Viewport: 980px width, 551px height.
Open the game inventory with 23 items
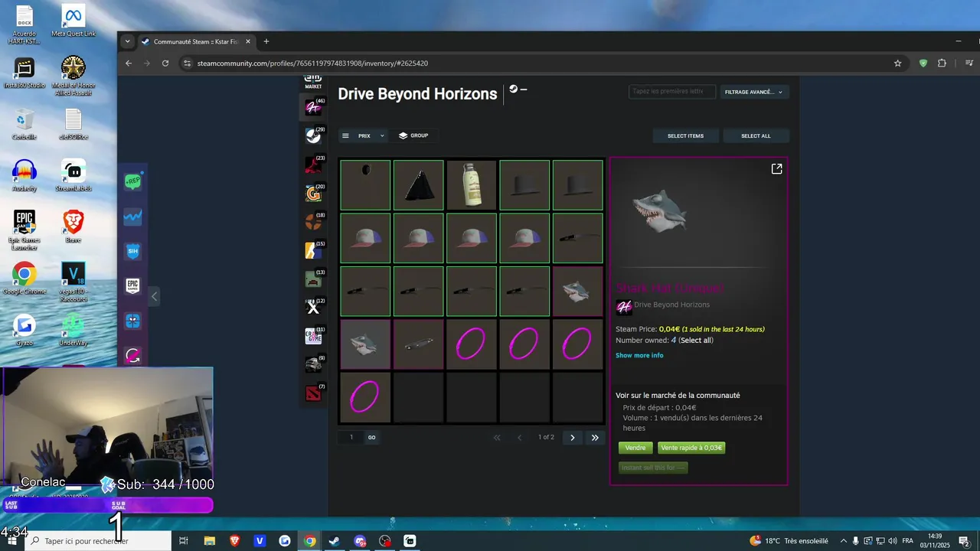[313, 164]
